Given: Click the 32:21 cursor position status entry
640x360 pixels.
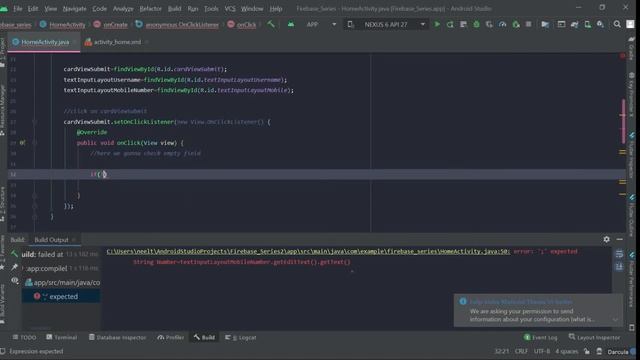Looking at the screenshot, I should 502,351.
